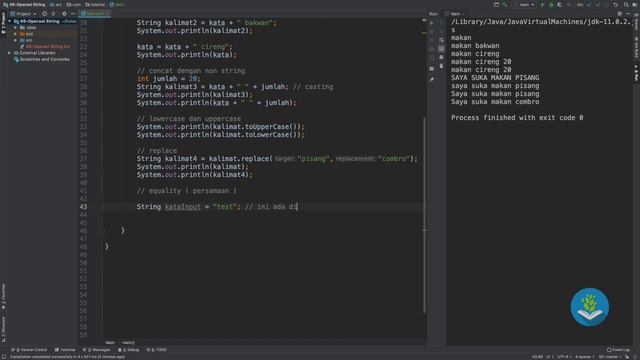The height and width of the screenshot is (360, 640).
Task: Clear all console output trash icon
Action: pos(441,66)
